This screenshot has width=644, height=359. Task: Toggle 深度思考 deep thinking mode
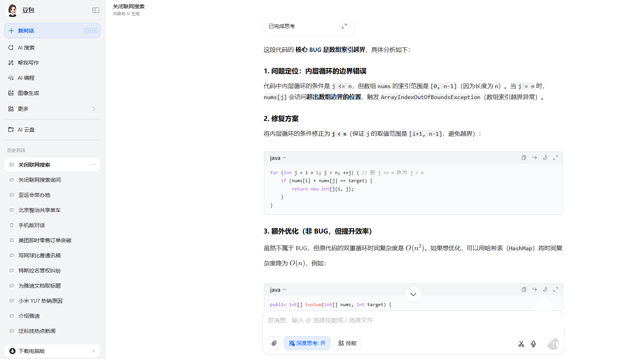pyautogui.click(x=307, y=343)
